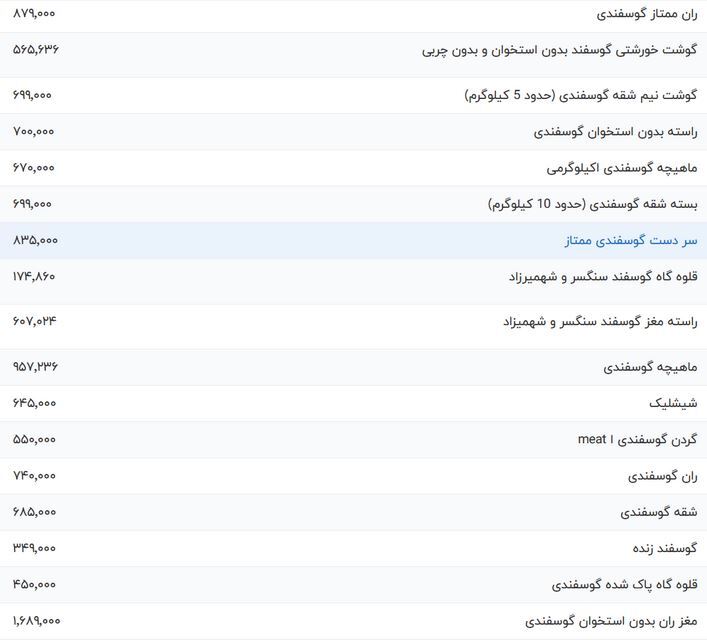Open 'گوشت خورشتی گوسفند بدون استخوان و بدون چربی'
707x640 pixels.
coord(559,49)
